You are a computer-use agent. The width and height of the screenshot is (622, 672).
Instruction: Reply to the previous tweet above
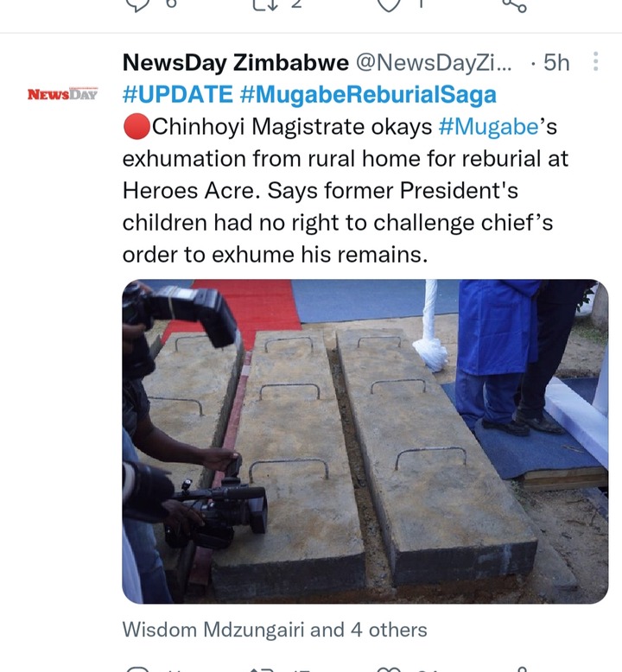click(136, 4)
